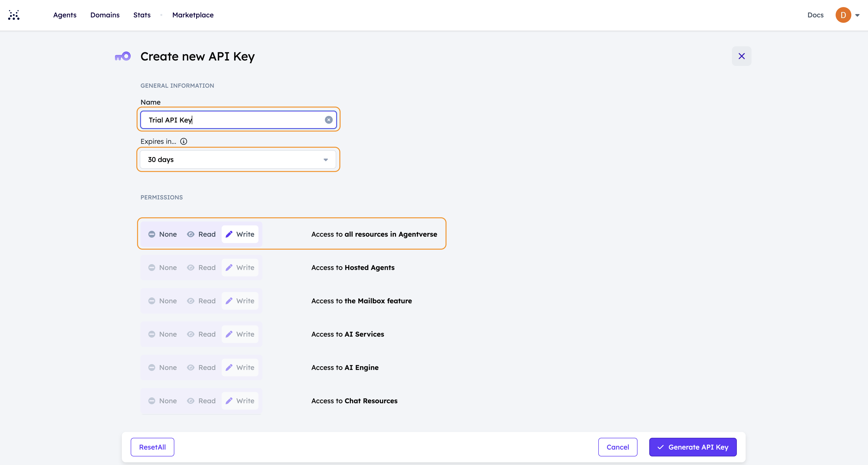
Task: Open the Agentverse logo home link
Action: click(14, 15)
